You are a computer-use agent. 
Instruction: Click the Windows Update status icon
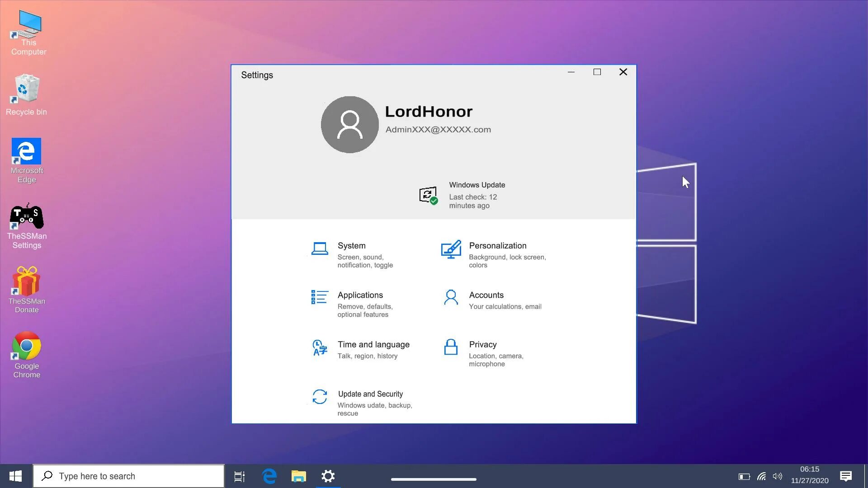click(428, 195)
